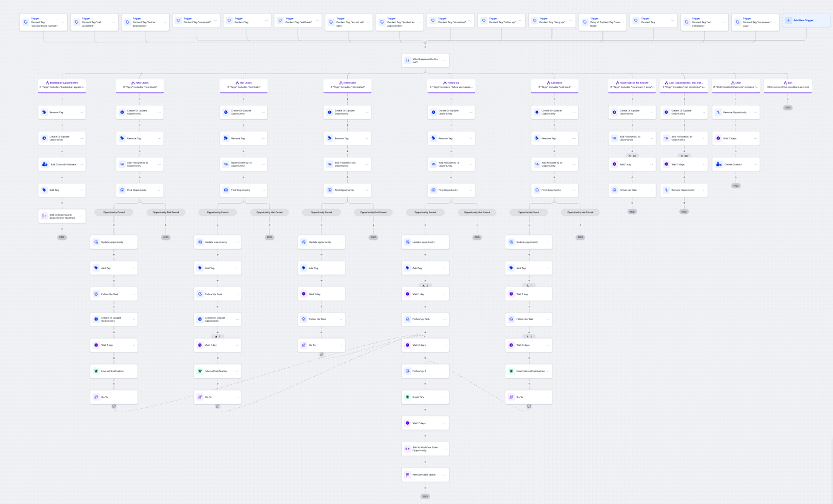Select the Hot Leads branch header
The image size is (833, 504).
tap(244, 85)
